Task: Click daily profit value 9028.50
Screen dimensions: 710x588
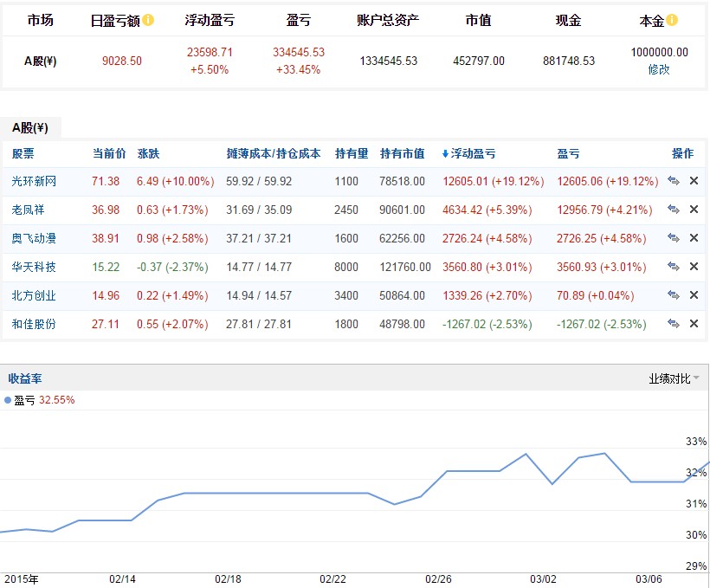Action: click(122, 61)
